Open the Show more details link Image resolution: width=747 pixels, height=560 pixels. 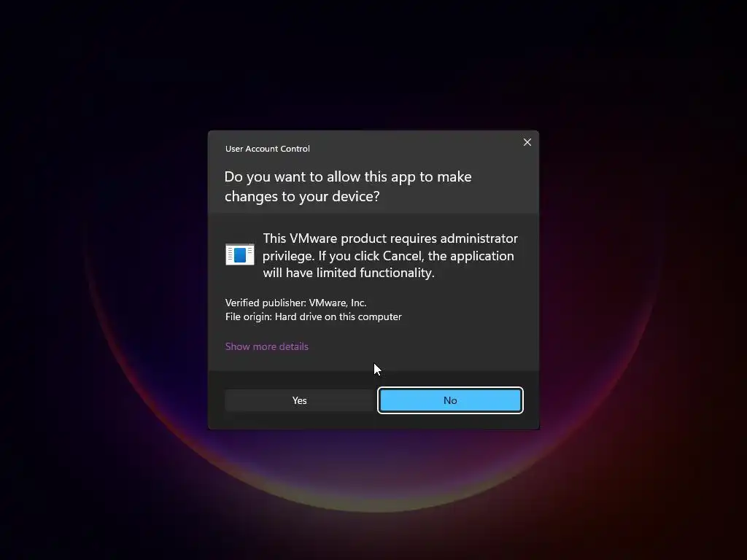click(267, 346)
